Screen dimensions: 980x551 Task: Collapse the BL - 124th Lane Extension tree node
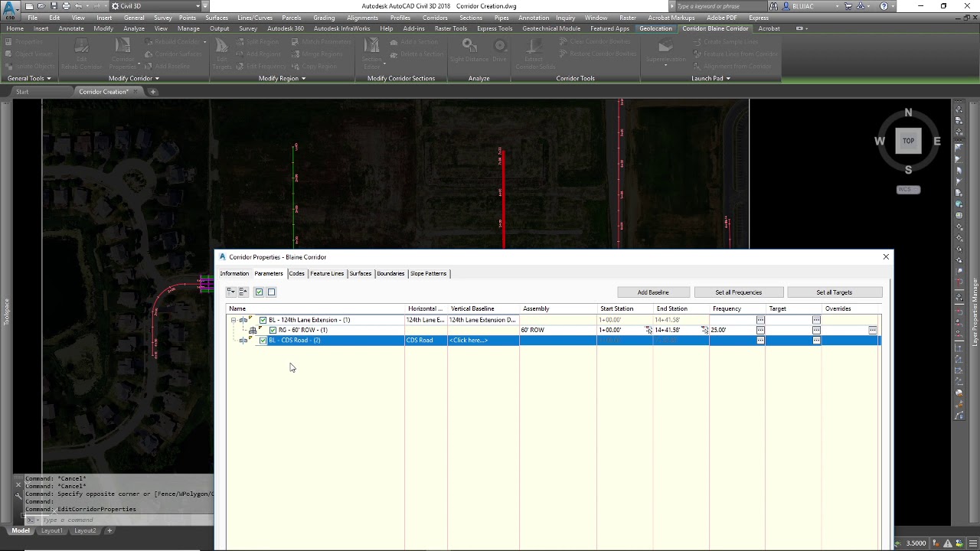tap(234, 320)
